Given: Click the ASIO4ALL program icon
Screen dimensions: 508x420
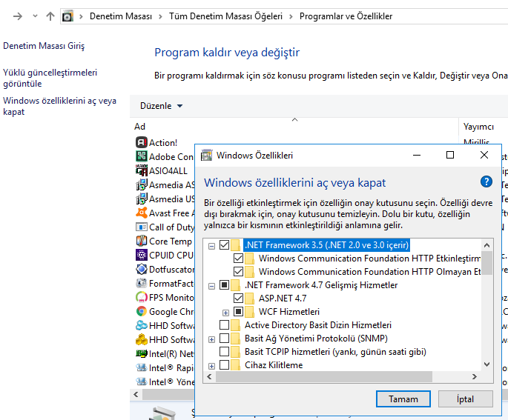Looking at the screenshot, I should click(141, 170).
